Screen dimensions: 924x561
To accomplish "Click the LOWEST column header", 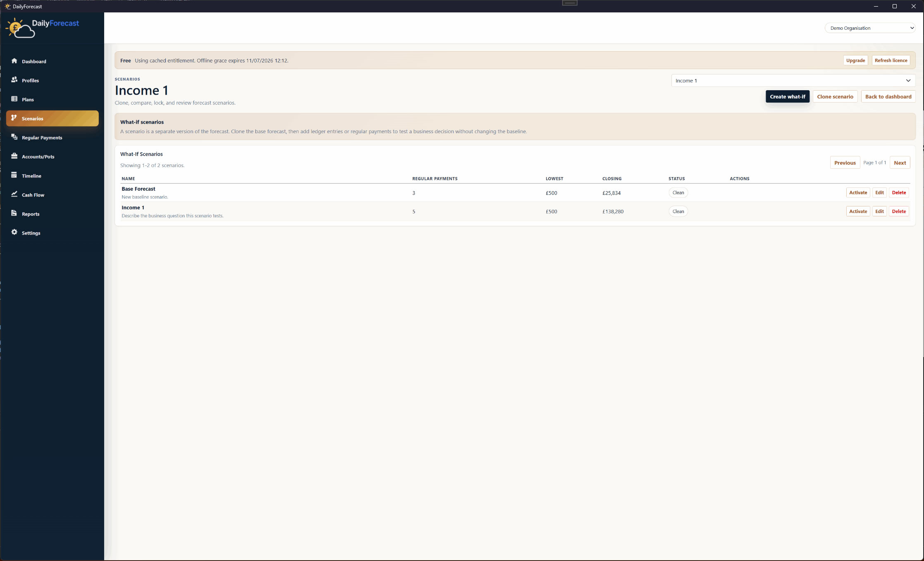I will [554, 179].
